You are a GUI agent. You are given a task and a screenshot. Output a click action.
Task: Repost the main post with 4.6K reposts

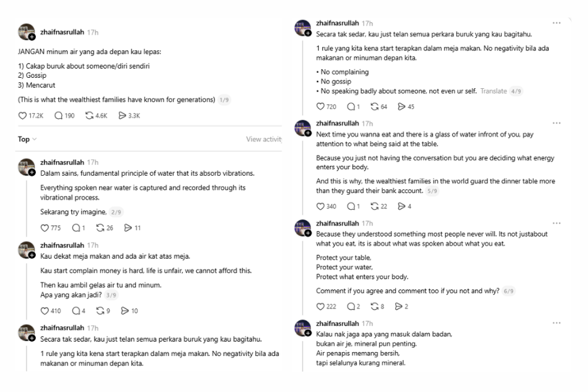(90, 116)
